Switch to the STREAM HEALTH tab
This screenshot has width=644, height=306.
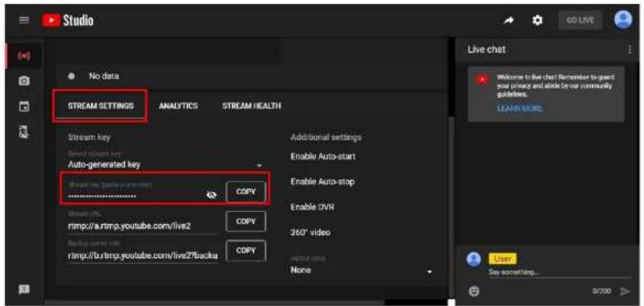pos(251,106)
